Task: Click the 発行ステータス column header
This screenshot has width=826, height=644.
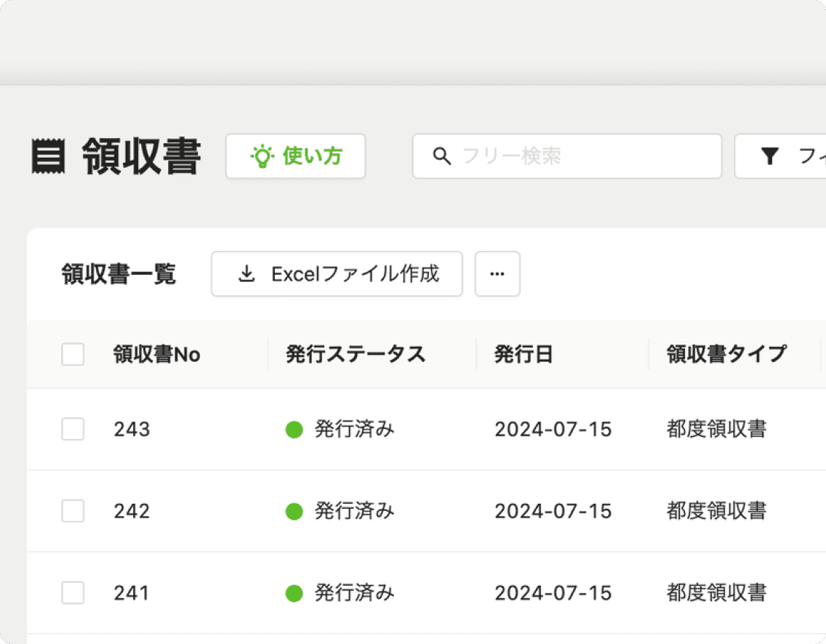Action: click(x=355, y=355)
